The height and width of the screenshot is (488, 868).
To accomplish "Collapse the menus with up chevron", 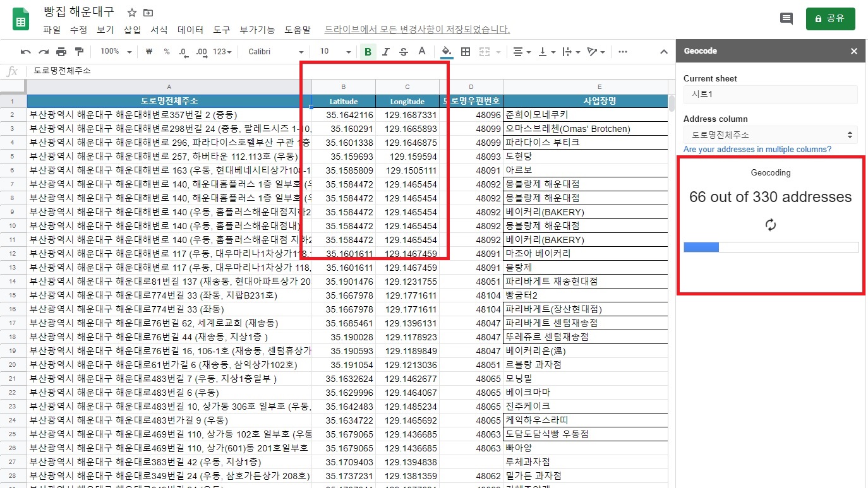I will coord(664,52).
